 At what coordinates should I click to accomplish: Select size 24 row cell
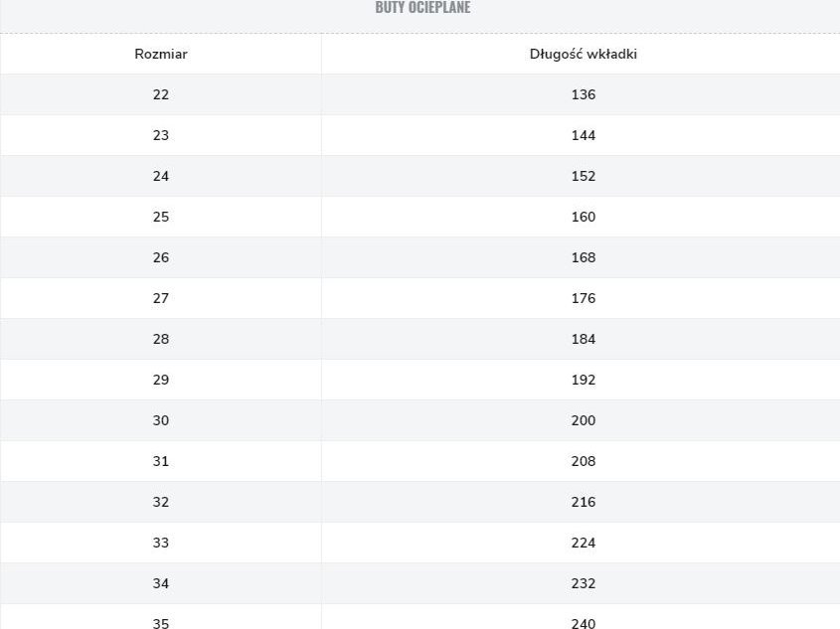tap(161, 176)
